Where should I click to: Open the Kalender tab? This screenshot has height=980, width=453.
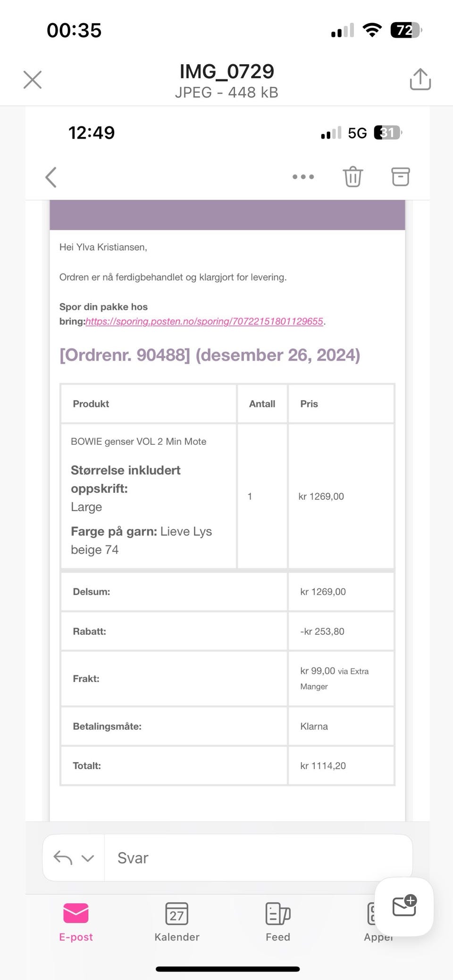(177, 922)
